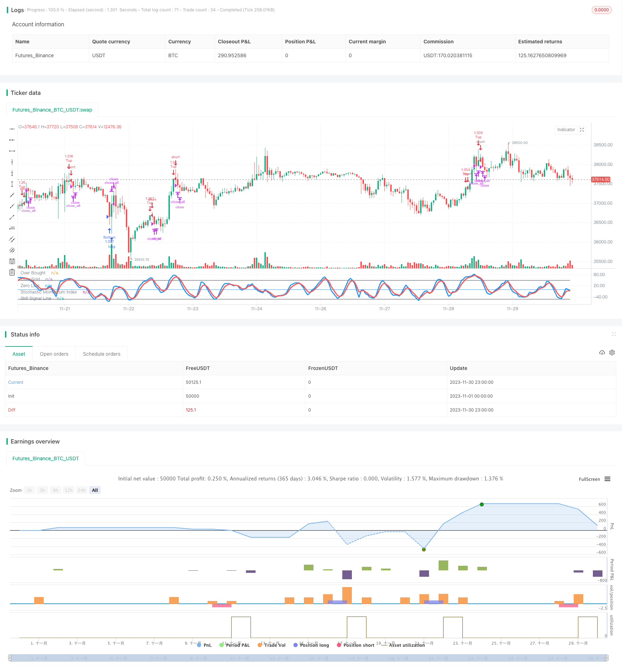
Task: Click the lowest PnL drawdown point marker
Action: [x=424, y=549]
